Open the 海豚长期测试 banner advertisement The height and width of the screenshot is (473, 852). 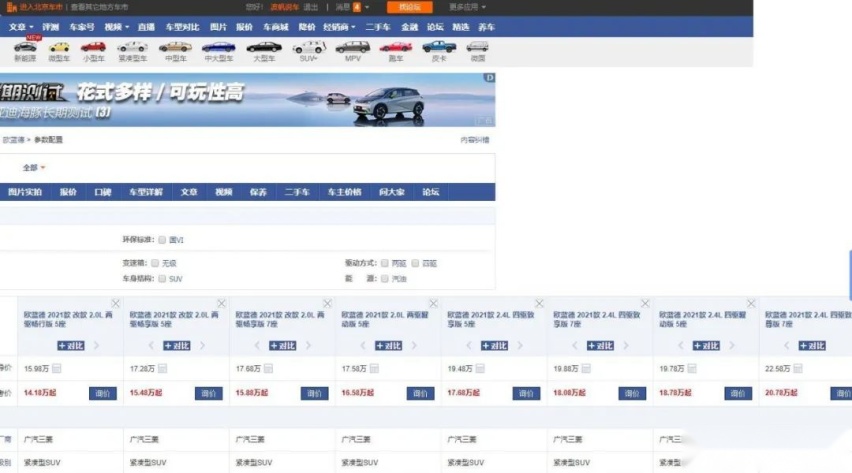[x=247, y=100]
